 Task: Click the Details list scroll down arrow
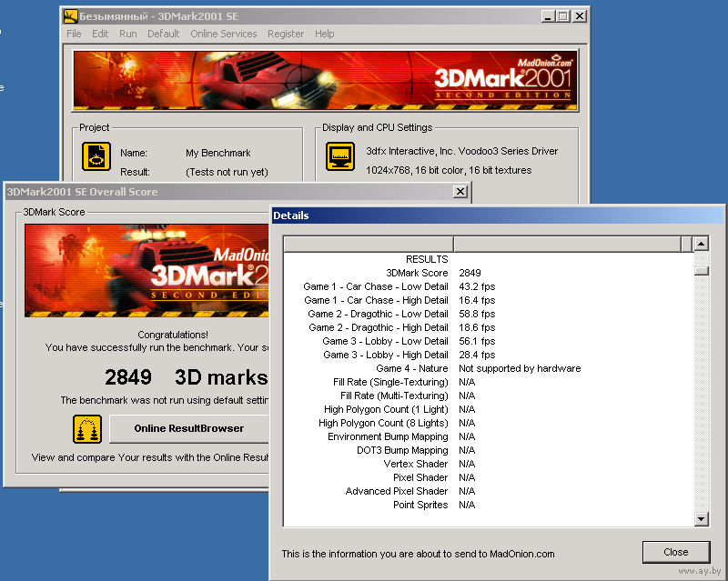701,518
